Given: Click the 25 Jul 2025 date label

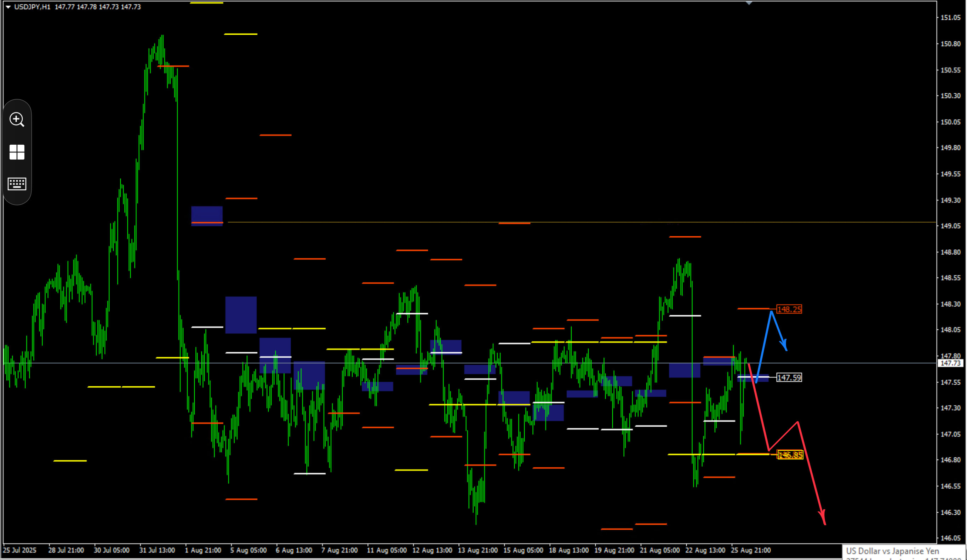Looking at the screenshot, I should (x=19, y=550).
